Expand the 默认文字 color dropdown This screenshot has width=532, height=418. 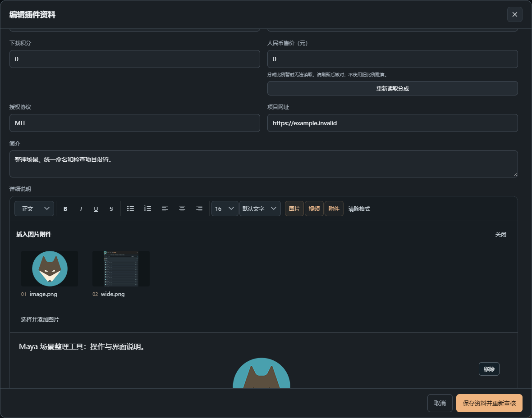[x=260, y=209]
